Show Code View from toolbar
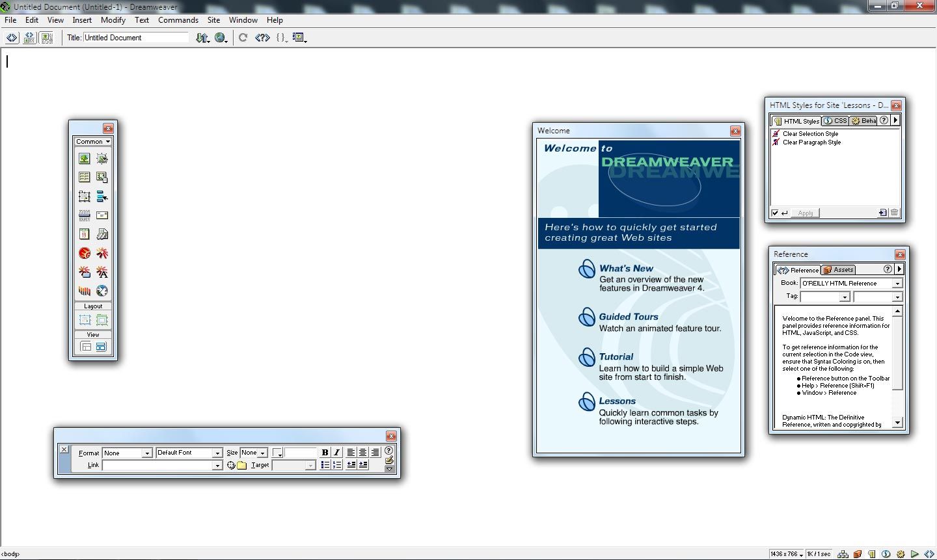Viewport: 937px width, 560px height. tap(12, 38)
